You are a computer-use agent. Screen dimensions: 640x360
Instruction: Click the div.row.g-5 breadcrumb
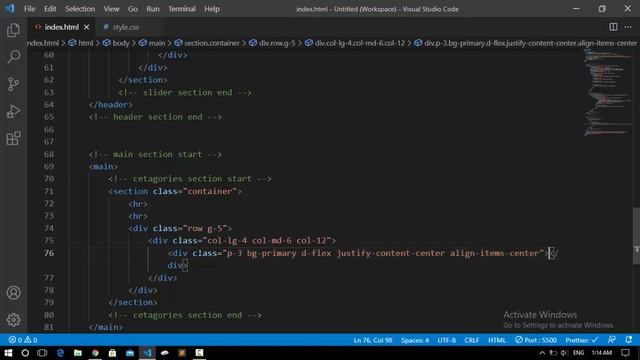click(x=272, y=43)
